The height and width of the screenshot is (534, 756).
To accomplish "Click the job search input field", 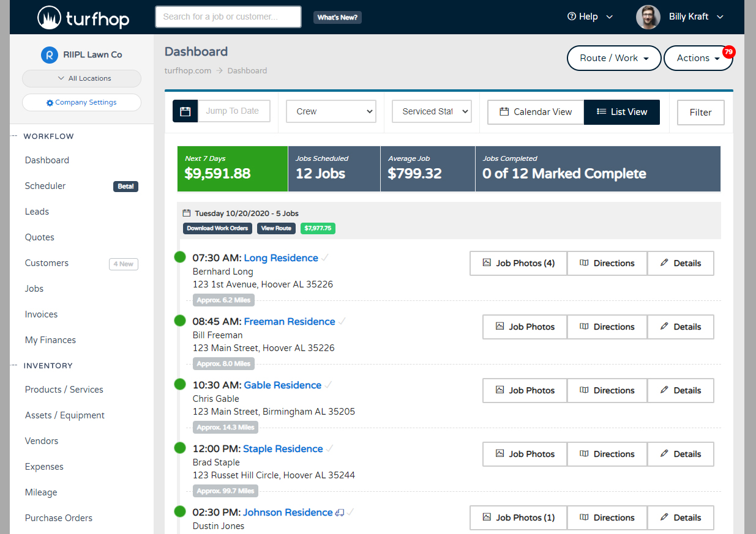I will point(228,17).
